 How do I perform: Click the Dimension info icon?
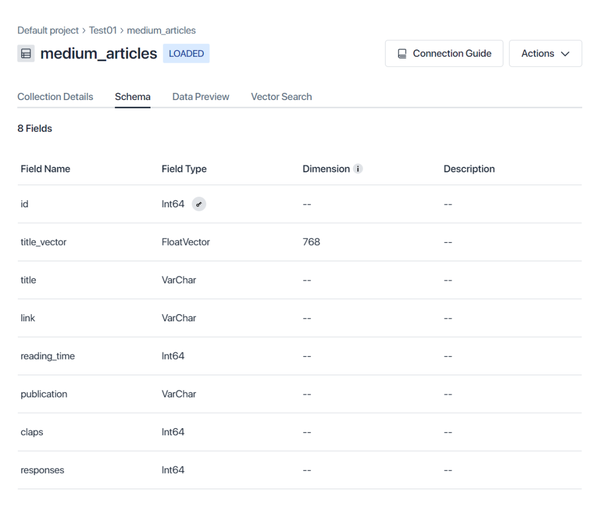click(x=358, y=169)
